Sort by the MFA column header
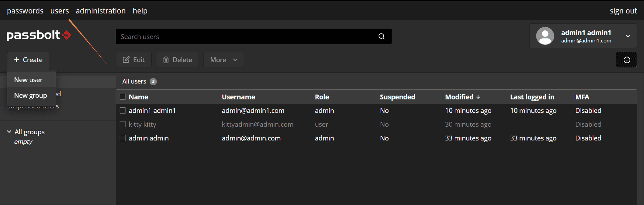 [582, 97]
